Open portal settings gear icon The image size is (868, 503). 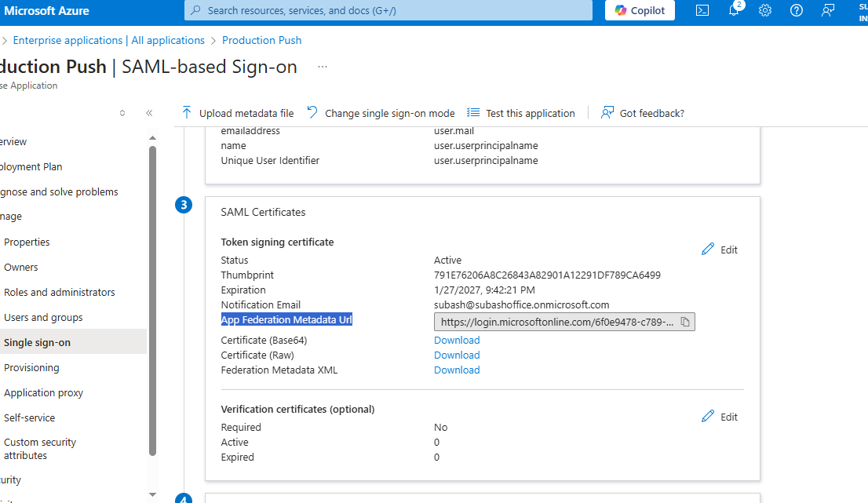point(765,10)
